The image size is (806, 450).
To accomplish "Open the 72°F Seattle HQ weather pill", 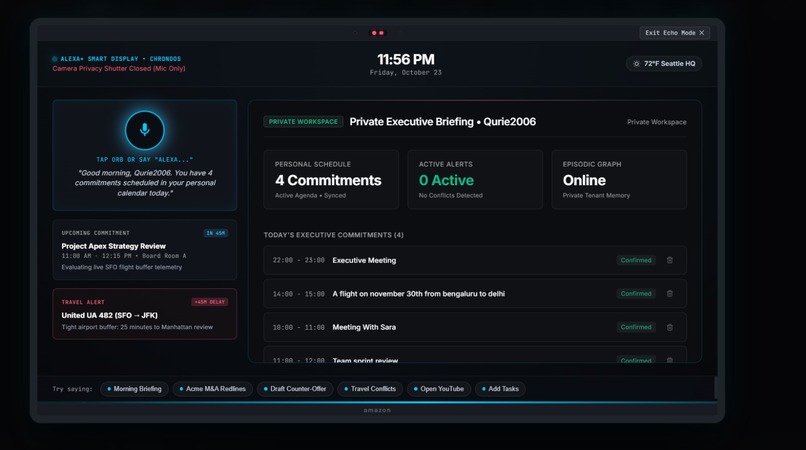I will pyautogui.click(x=664, y=64).
